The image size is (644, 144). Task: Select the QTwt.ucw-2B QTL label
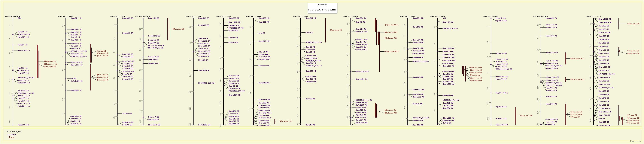[x=179, y=29]
